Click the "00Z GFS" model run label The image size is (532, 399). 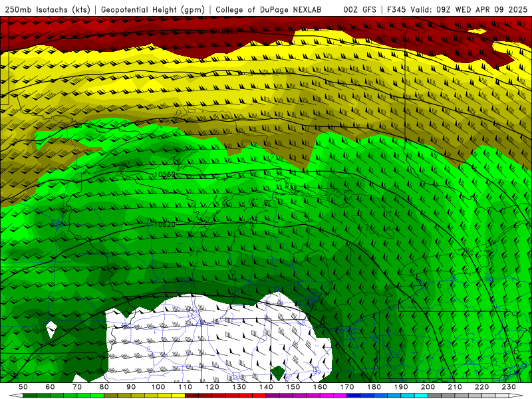point(360,9)
